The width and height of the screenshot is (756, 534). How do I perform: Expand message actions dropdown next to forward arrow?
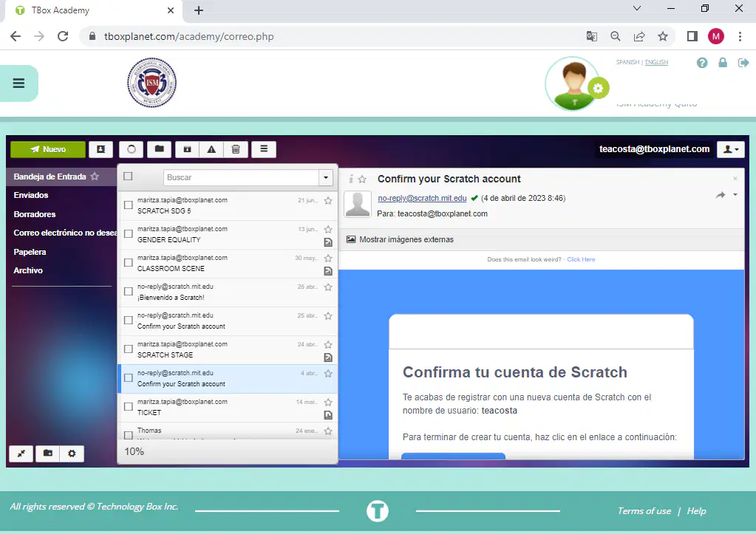coord(735,195)
